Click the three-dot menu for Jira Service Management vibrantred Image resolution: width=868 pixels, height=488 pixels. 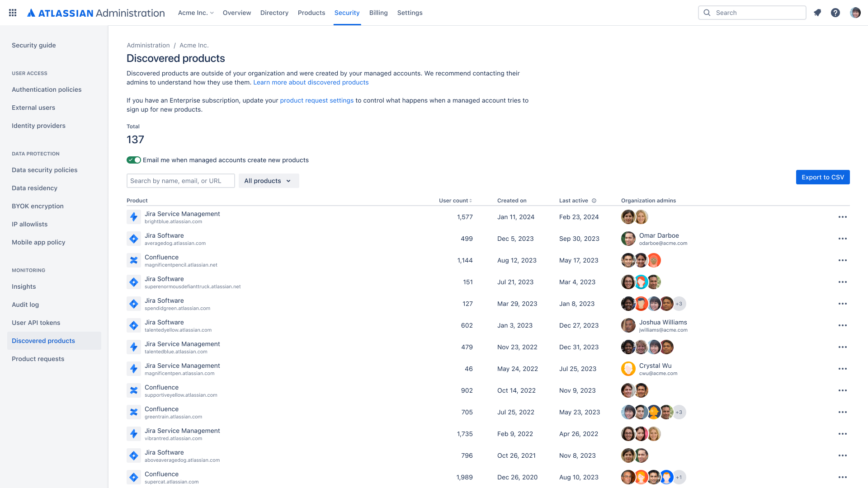[842, 434]
